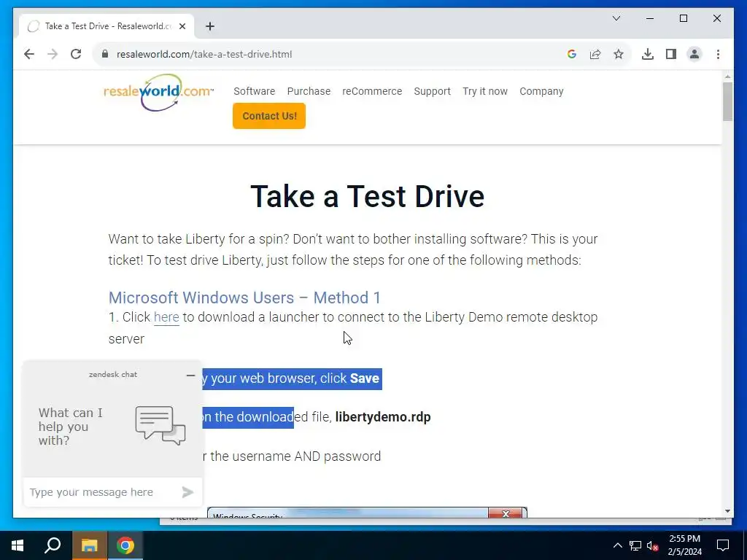Click the page vertical scrollbar thumb
Image resolution: width=747 pixels, height=560 pixels.
(x=727, y=101)
